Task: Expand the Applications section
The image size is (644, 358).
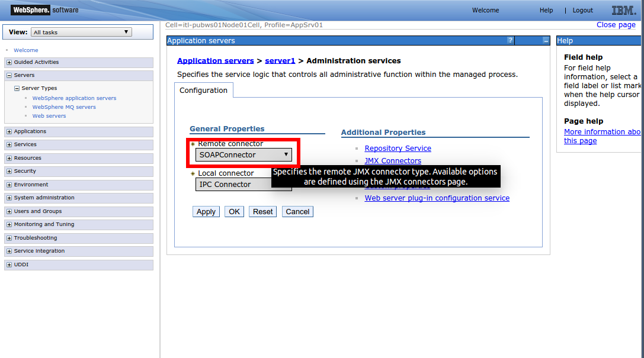Action: (9, 131)
